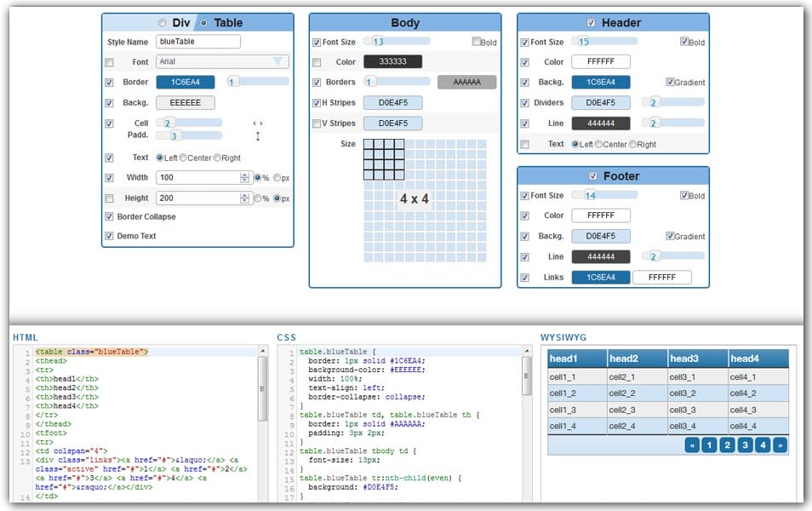
Task: Enable V Stripes in the Body panel
Action: [315, 123]
